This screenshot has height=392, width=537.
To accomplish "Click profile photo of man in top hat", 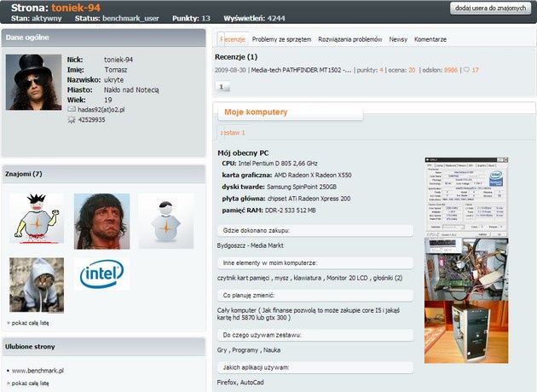I will 33,82.
